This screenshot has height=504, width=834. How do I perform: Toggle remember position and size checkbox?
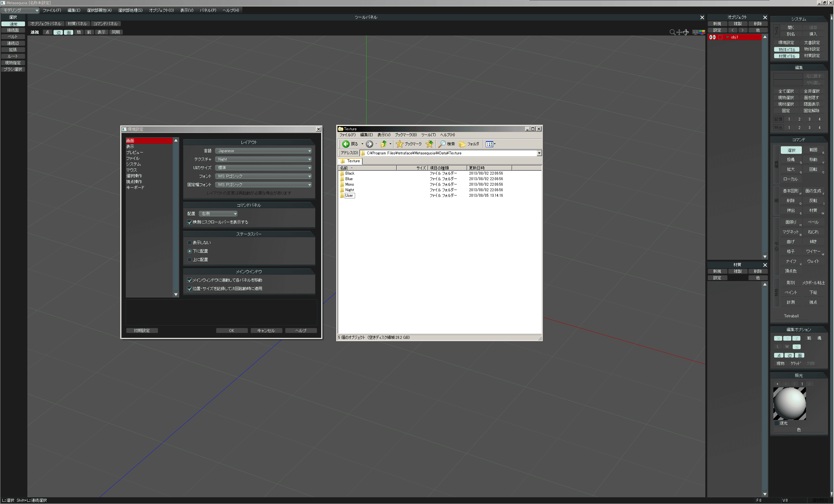click(x=190, y=289)
